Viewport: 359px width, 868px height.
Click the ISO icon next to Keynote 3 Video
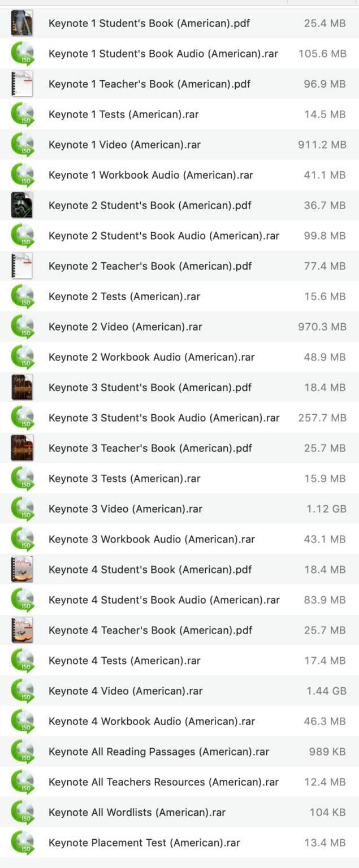coord(22,509)
